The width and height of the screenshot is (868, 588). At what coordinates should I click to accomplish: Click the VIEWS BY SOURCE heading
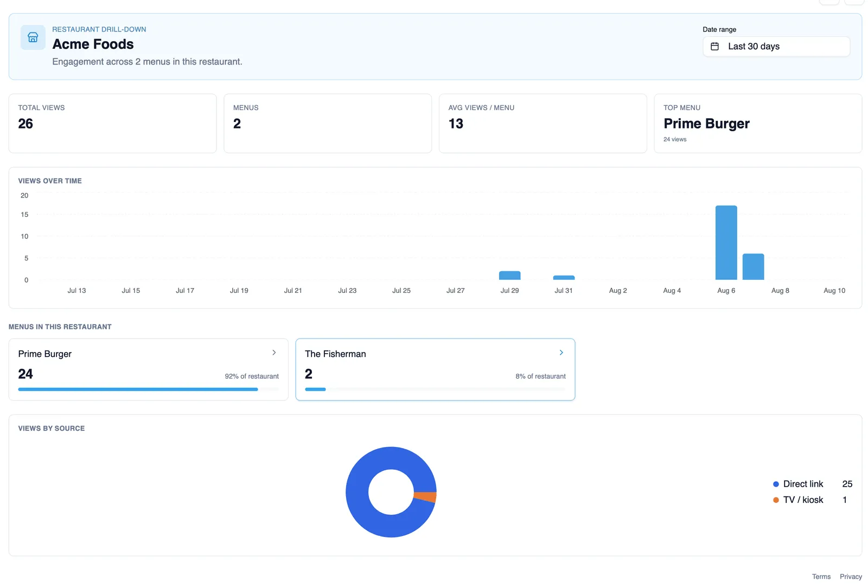click(x=52, y=429)
